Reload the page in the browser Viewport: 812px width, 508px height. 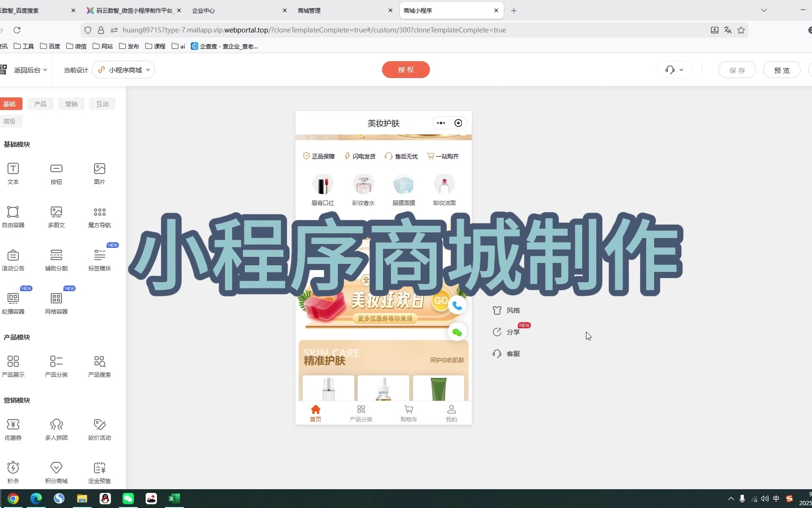point(17,30)
